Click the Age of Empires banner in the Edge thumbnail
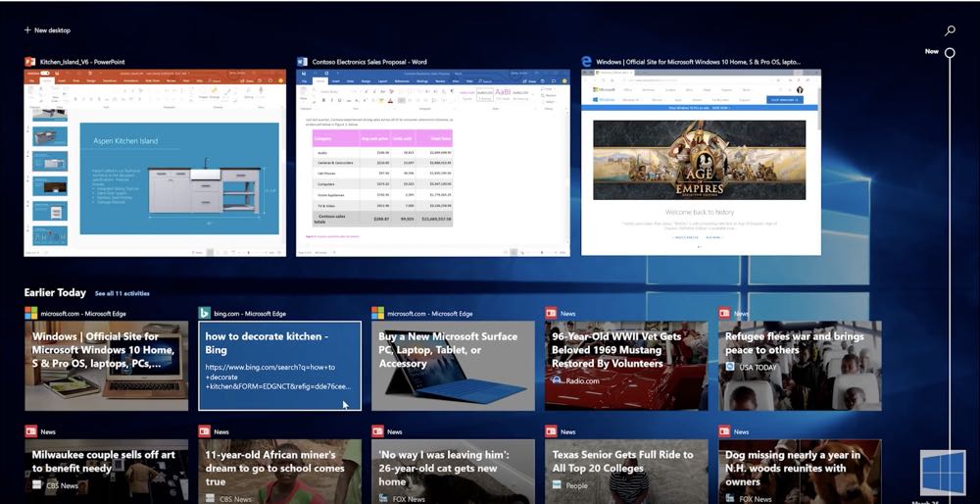The height and width of the screenshot is (504, 980). pos(700,160)
